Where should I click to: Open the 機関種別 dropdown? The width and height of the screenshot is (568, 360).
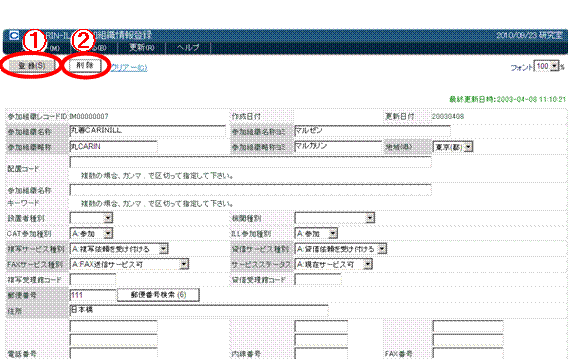tap(334, 218)
